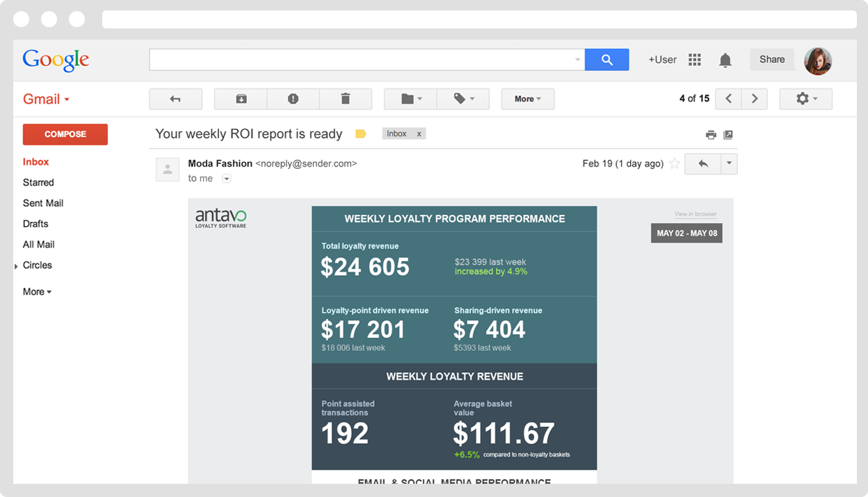Click the '$18 006 last week' text
868x497 pixels.
coord(353,348)
